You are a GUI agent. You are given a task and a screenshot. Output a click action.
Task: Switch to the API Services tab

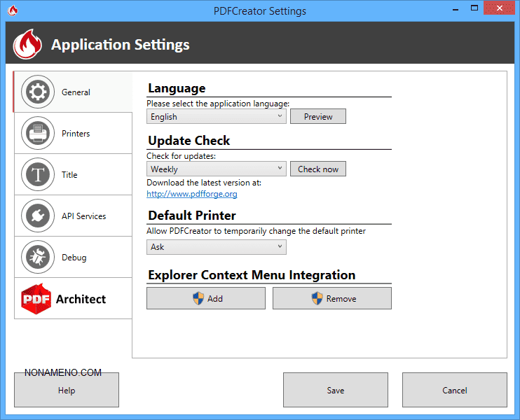coord(83,216)
